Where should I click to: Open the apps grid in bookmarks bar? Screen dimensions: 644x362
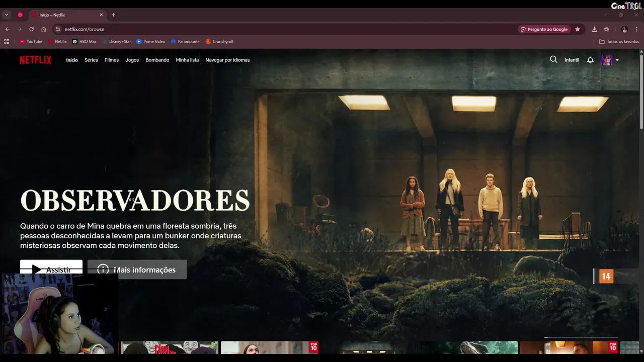tap(7, 42)
